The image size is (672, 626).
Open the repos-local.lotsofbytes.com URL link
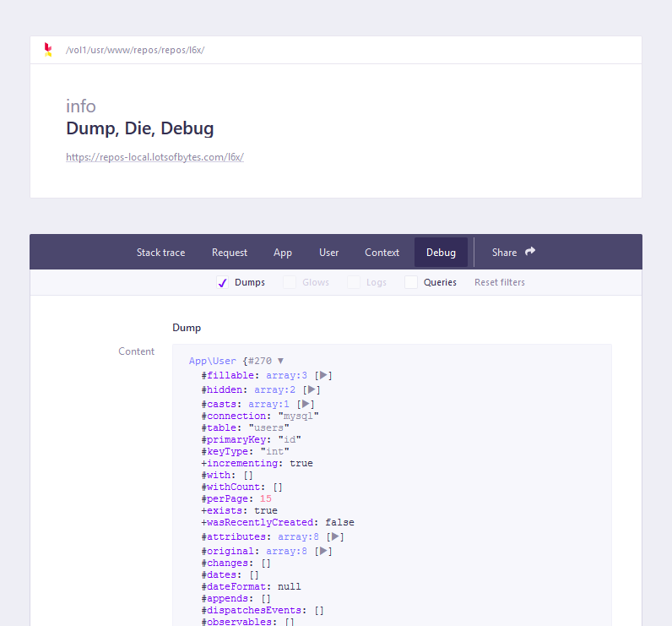(x=154, y=157)
